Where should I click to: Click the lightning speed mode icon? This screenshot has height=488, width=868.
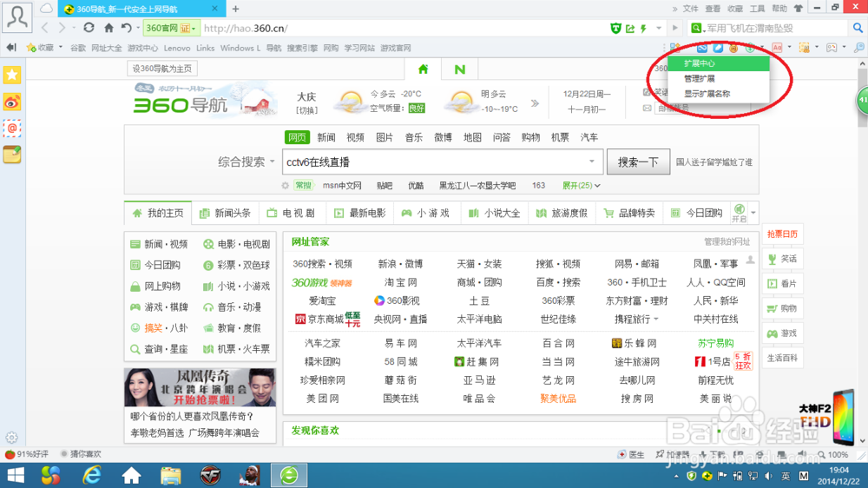(644, 29)
